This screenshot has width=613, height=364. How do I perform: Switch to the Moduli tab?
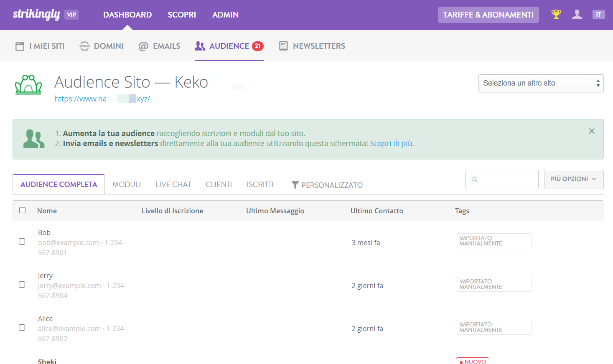[127, 185]
